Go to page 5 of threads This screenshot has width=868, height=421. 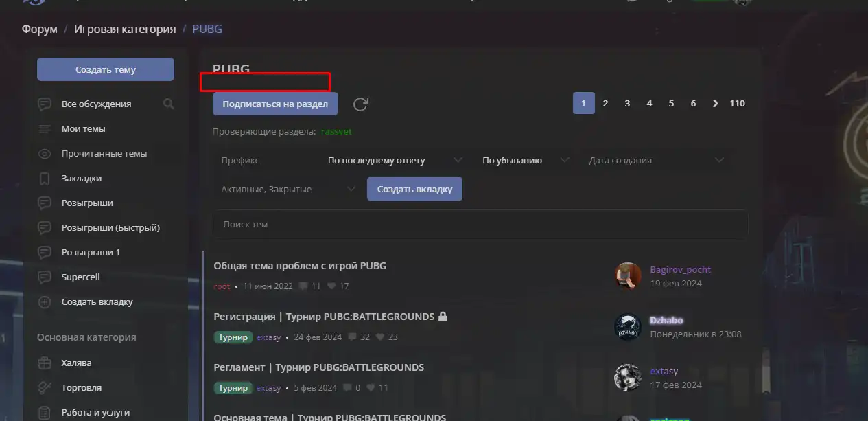(671, 103)
